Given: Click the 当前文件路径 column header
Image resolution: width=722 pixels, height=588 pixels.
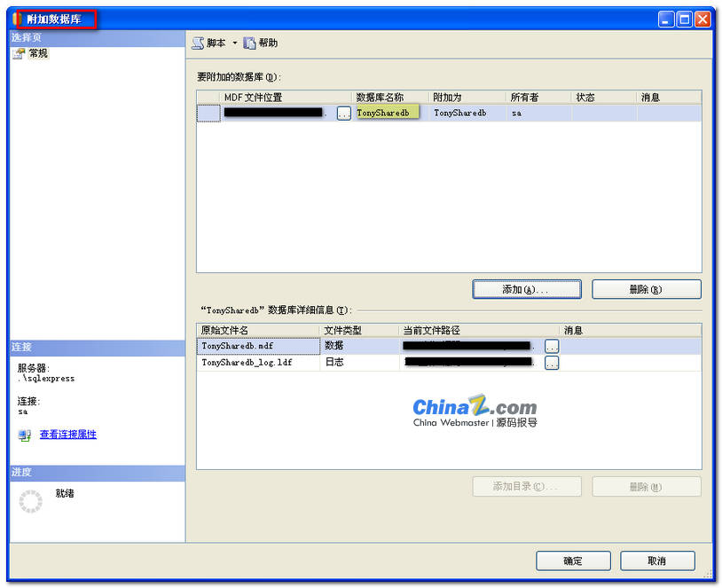Looking at the screenshot, I should 479,330.
